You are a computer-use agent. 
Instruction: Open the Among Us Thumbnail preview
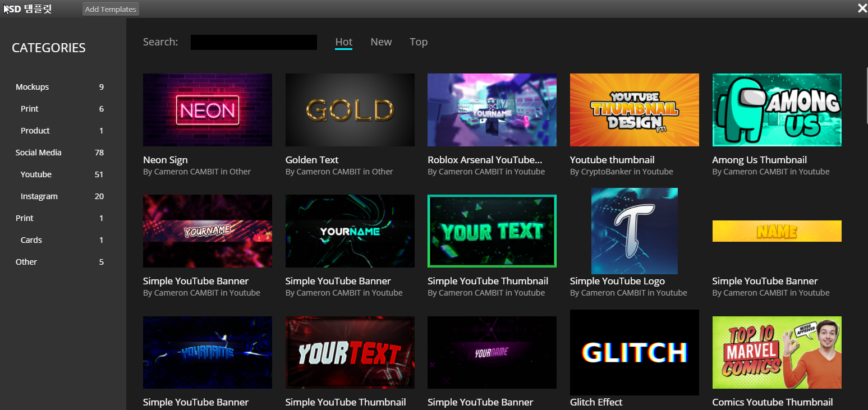(777, 110)
